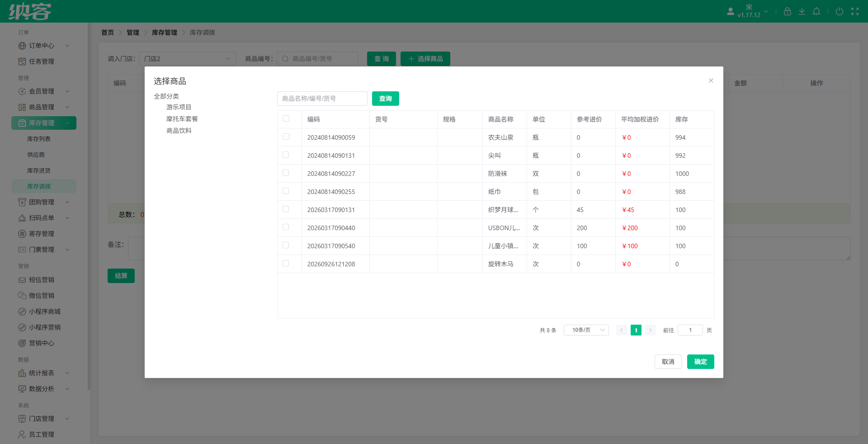Click the 门票管理 sidebar icon

[x=22, y=250]
